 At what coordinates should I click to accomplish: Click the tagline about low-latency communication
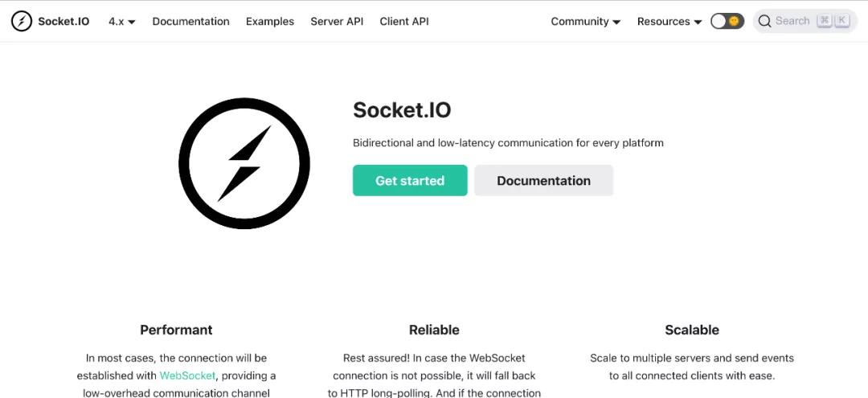pyautogui.click(x=508, y=143)
